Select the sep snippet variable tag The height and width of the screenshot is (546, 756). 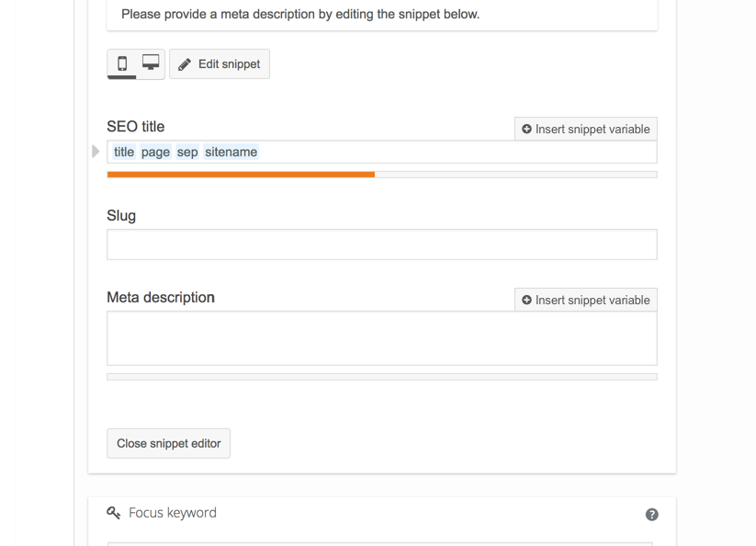pyautogui.click(x=186, y=152)
